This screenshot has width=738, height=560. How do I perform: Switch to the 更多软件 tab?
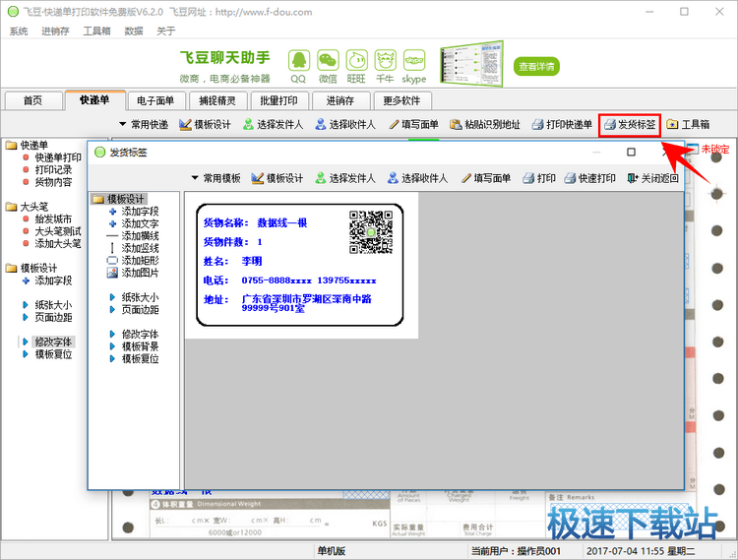[x=401, y=100]
